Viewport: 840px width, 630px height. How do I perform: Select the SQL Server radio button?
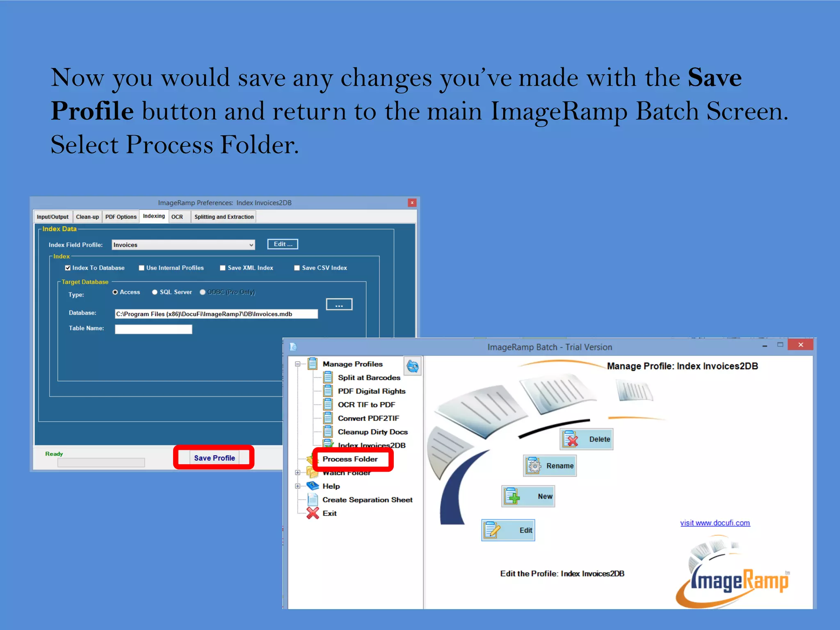(x=155, y=292)
